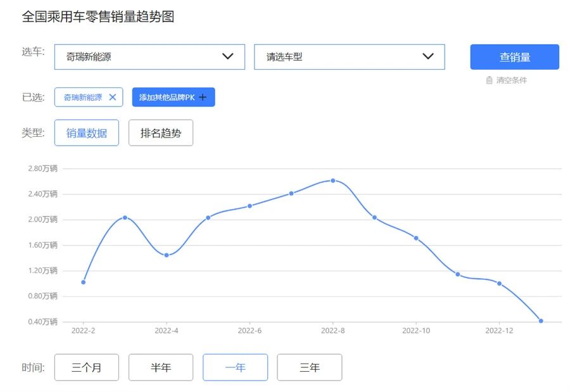Select the 半年 time range

[x=161, y=367]
